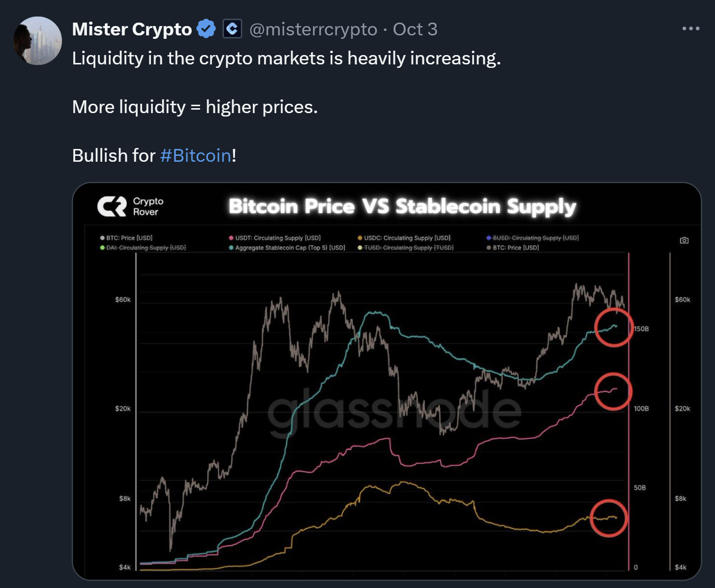Toggle the struck-through TUSD legend entry
715x588 pixels.
[x=406, y=248]
